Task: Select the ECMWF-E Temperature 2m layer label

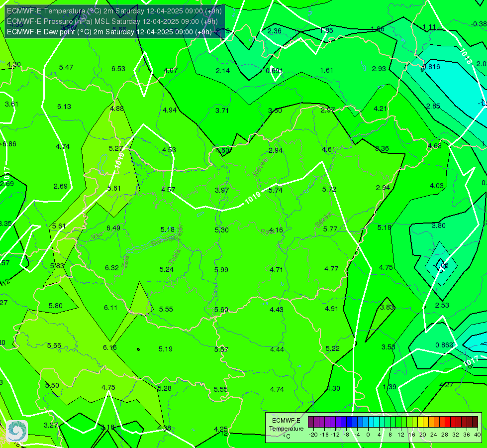Action: click(x=114, y=11)
